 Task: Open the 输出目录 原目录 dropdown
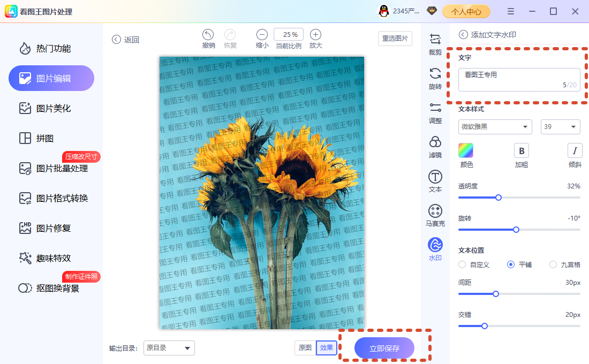[x=169, y=348]
